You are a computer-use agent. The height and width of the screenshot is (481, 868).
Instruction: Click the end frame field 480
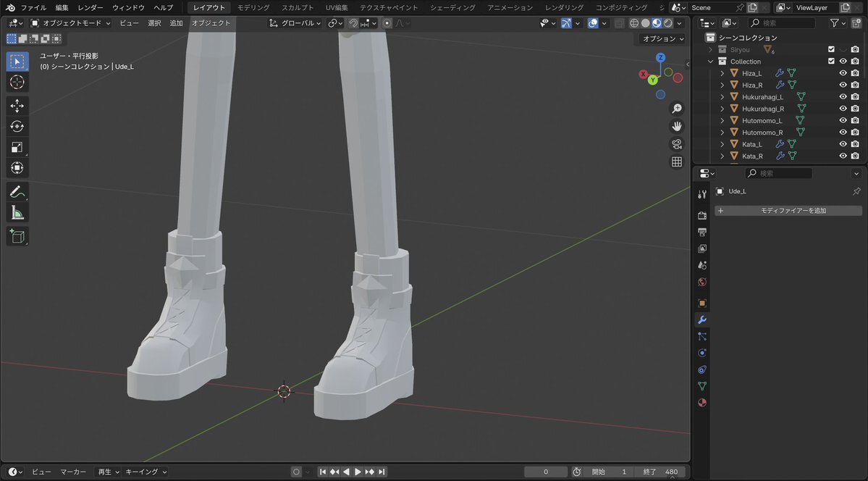click(x=660, y=472)
